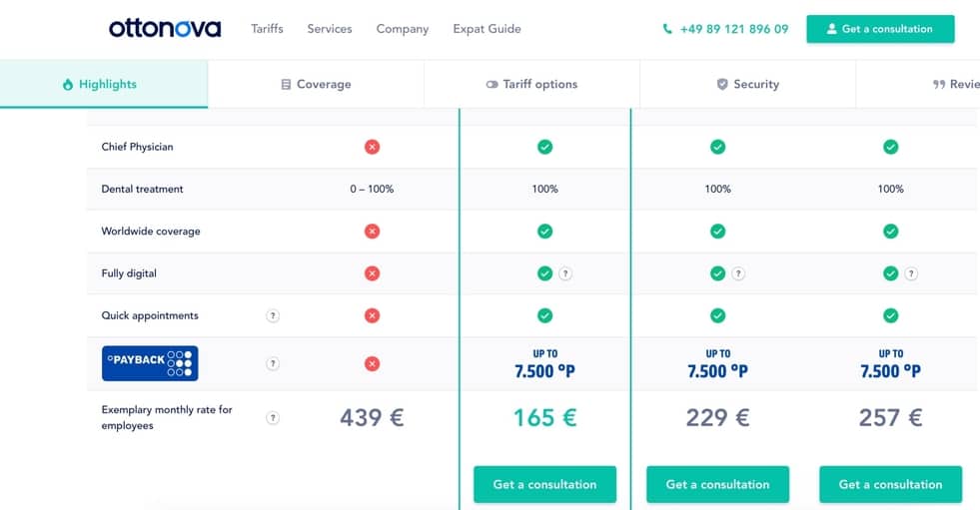Image resolution: width=980 pixels, height=510 pixels.
Task: Switch to the Security tab
Action: [x=747, y=85]
